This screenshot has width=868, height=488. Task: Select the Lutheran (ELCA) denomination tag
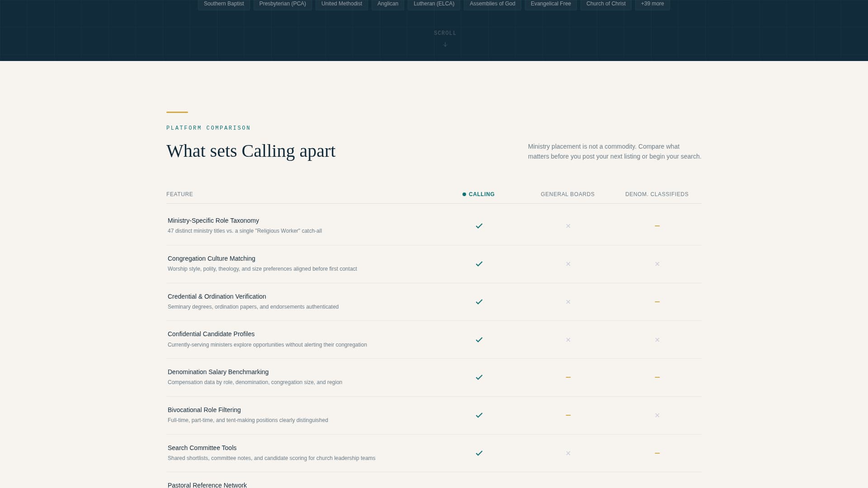point(434,4)
